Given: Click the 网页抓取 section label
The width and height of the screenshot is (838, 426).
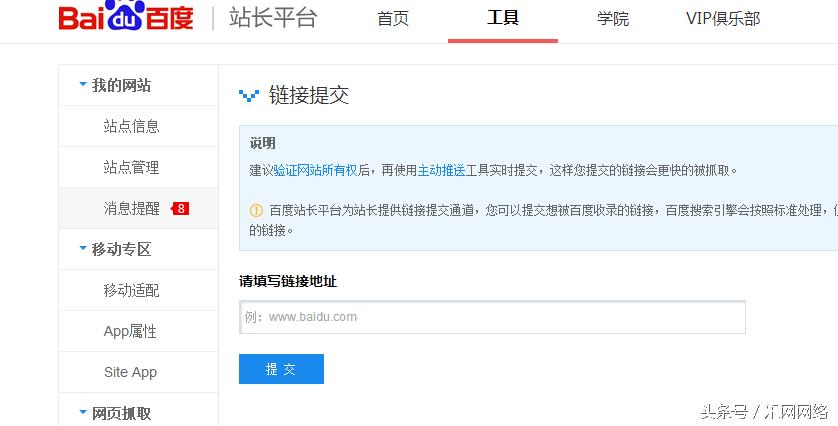Looking at the screenshot, I should [121, 413].
